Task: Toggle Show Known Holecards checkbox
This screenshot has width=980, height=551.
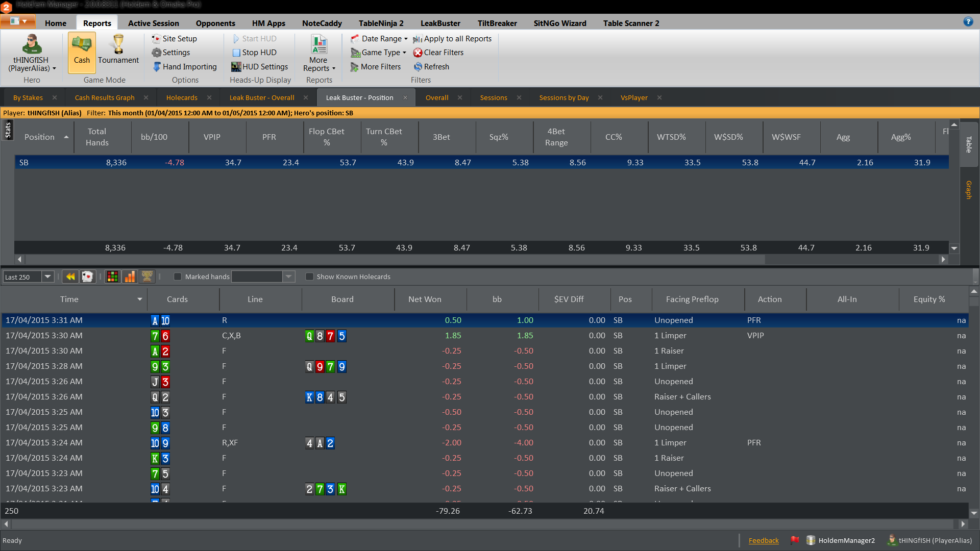Action: point(309,277)
